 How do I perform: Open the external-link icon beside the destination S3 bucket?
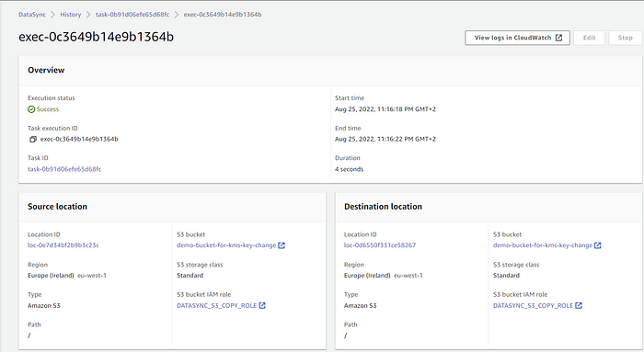pos(598,245)
